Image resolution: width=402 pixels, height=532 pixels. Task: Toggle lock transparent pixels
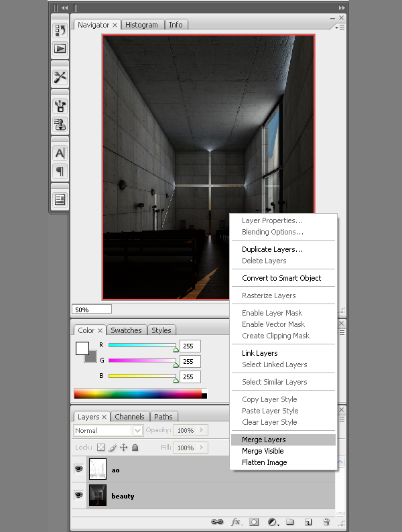pos(100,448)
